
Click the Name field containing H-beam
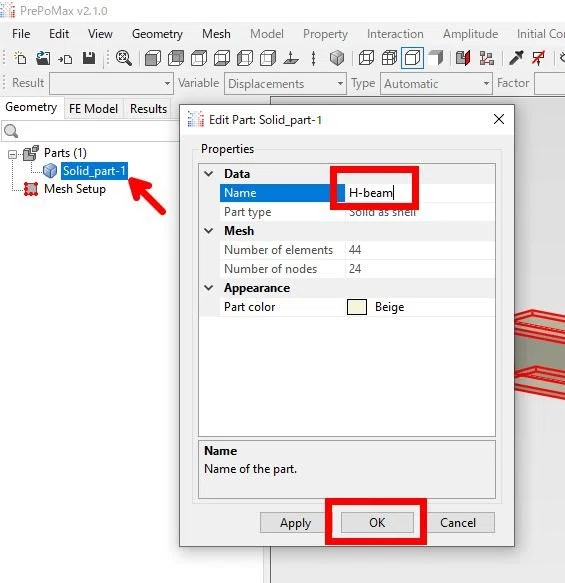click(420, 193)
